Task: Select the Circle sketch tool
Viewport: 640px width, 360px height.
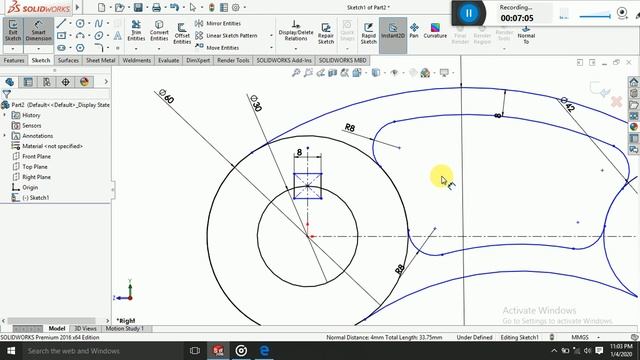Action: click(80, 23)
